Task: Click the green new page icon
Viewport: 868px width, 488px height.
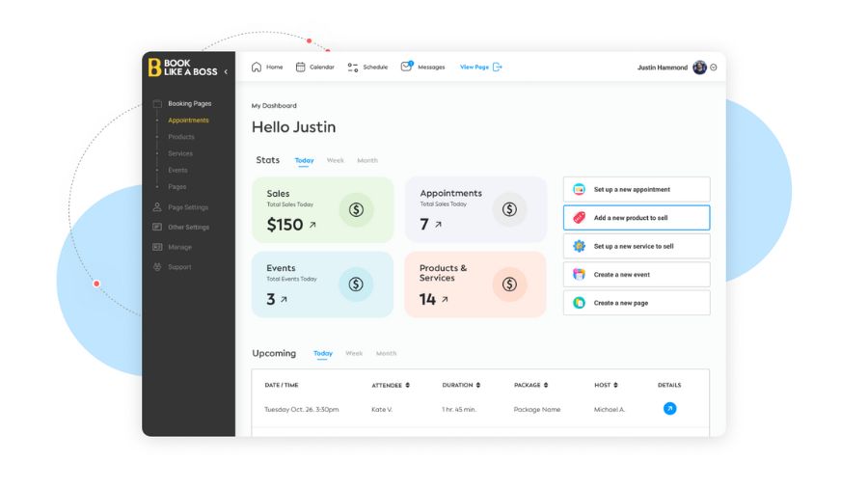Action: point(579,303)
